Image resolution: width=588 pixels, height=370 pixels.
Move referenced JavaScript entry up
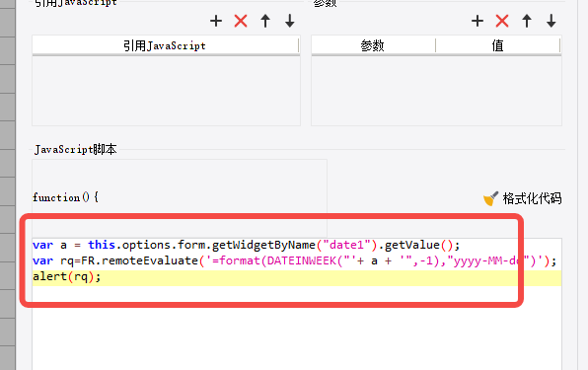(265, 21)
